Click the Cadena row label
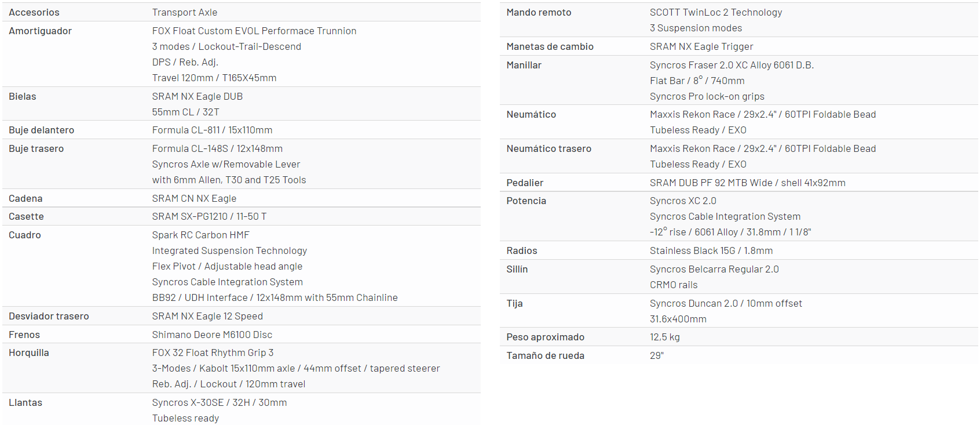980x425 pixels. pos(25,198)
